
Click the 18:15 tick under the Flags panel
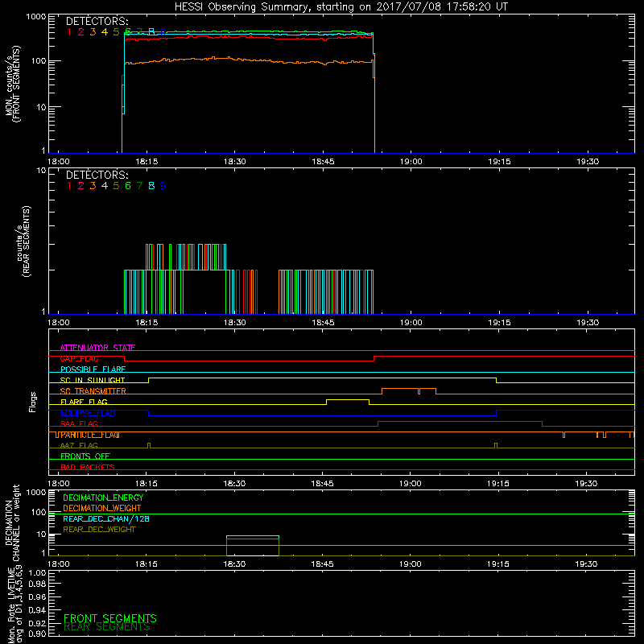(147, 484)
